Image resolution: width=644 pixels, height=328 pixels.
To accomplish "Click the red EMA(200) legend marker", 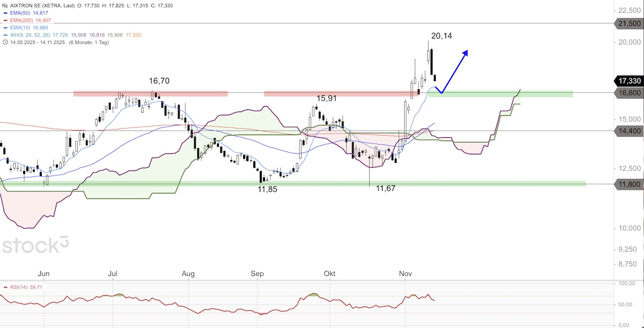I will click(5, 19).
